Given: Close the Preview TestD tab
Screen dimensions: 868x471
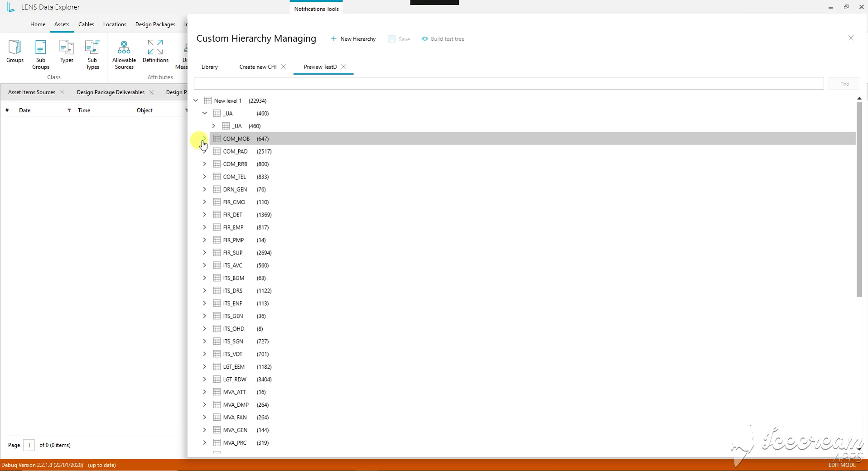Looking at the screenshot, I should [x=344, y=67].
